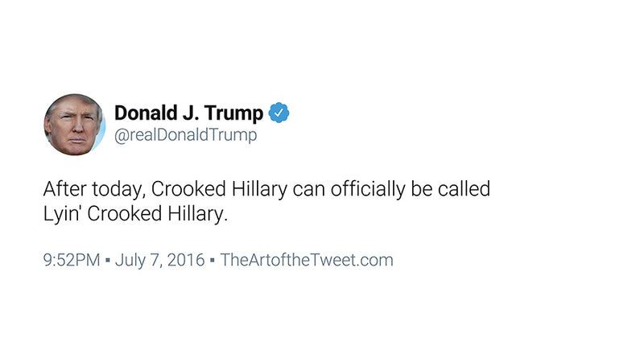Image resolution: width=644 pixels, height=362 pixels.
Task: Click the blue verified checkmark badge
Action: click(279, 113)
